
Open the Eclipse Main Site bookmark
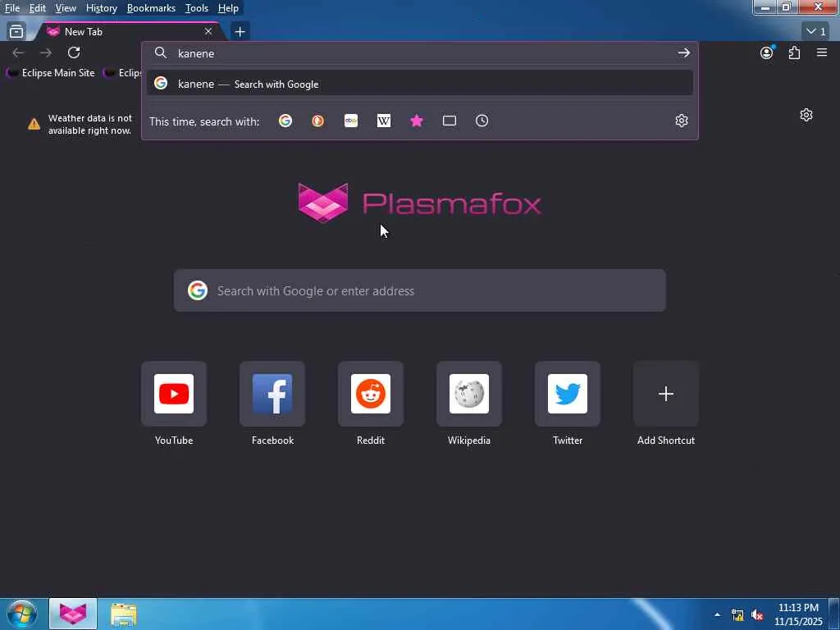[x=51, y=73]
